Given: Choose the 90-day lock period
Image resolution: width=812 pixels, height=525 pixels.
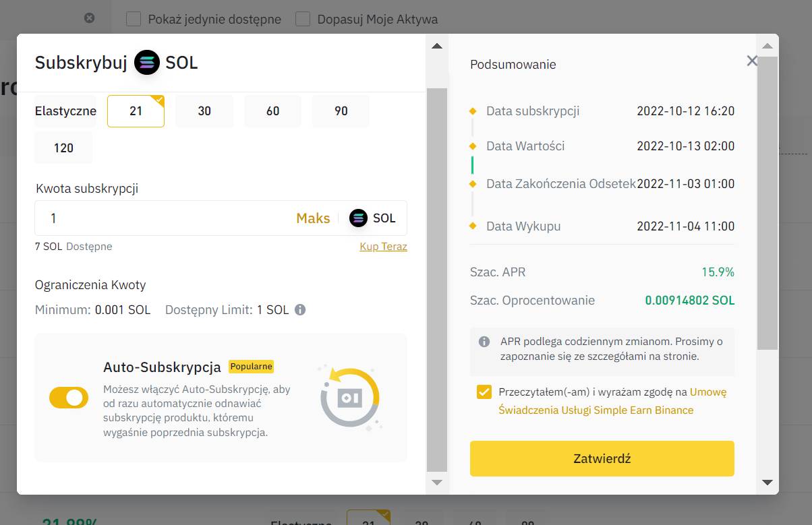Looking at the screenshot, I should pyautogui.click(x=341, y=111).
